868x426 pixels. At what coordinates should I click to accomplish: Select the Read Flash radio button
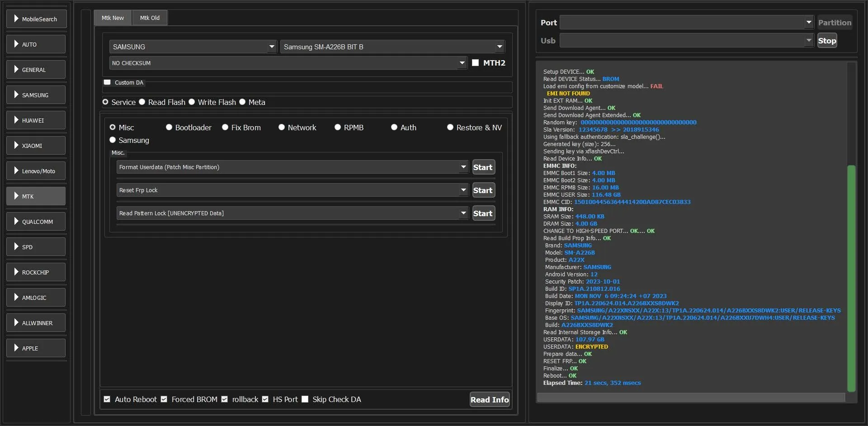[x=142, y=102]
